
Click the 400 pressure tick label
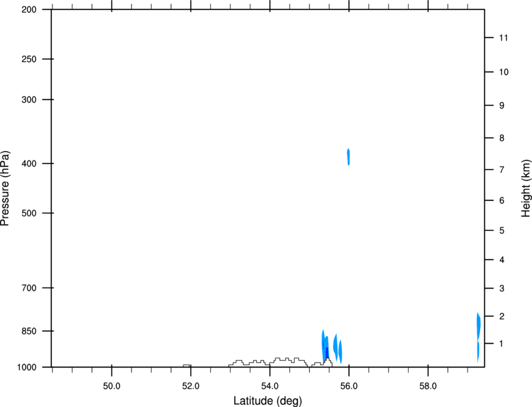(x=29, y=163)
